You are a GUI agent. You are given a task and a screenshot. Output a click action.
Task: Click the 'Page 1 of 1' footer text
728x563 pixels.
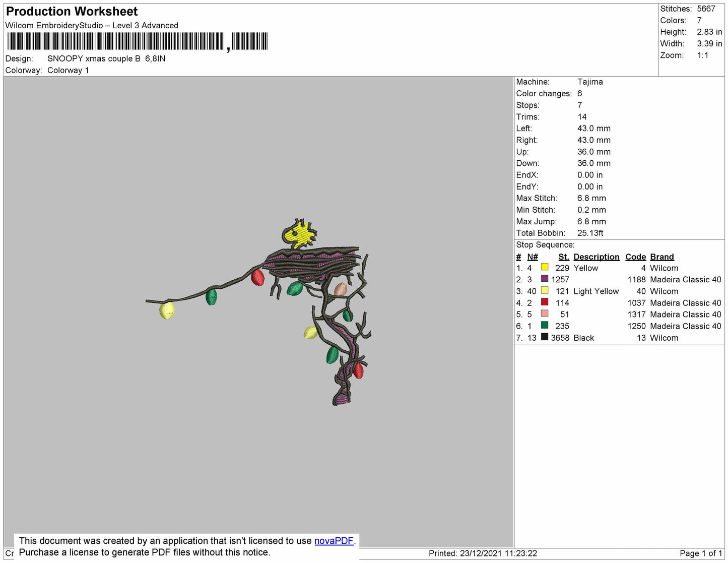click(x=701, y=553)
